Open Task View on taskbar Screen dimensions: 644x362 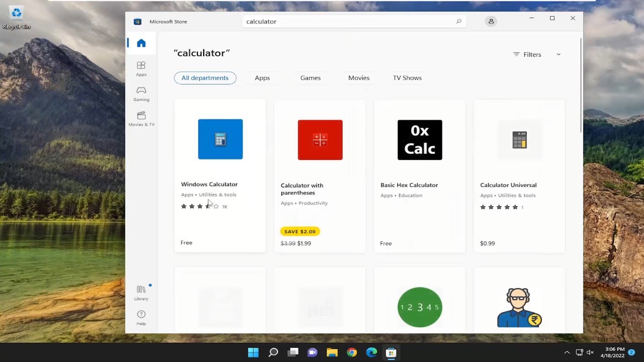point(293,352)
